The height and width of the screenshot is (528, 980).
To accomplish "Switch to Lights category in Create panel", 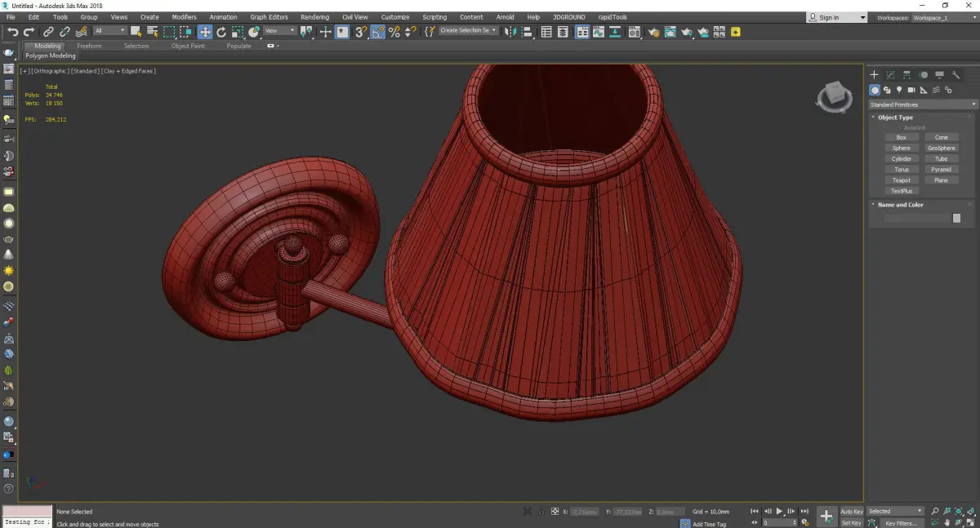I will pyautogui.click(x=899, y=90).
